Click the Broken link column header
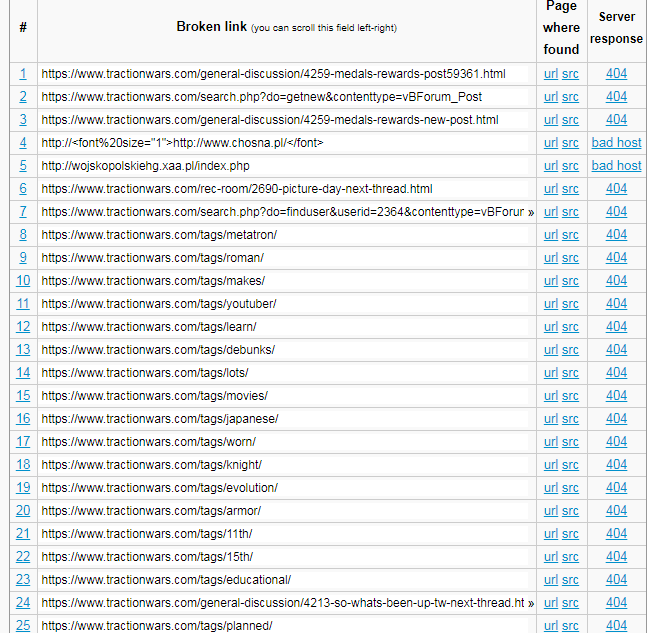This screenshot has width=647, height=633. pyautogui.click(x=287, y=27)
